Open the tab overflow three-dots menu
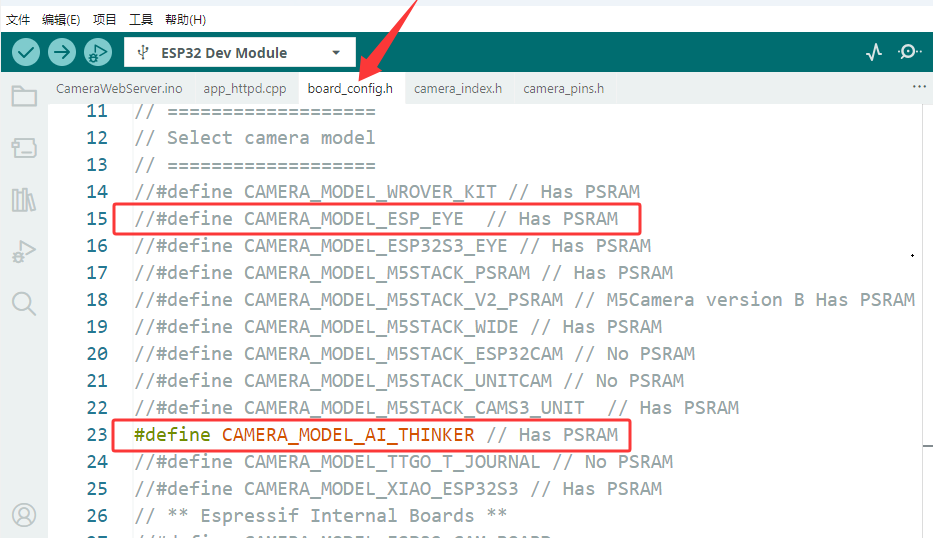 919,87
